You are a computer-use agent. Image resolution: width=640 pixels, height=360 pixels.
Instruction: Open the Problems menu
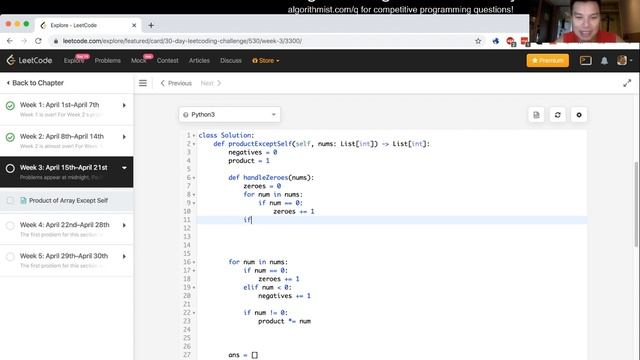[x=108, y=60]
